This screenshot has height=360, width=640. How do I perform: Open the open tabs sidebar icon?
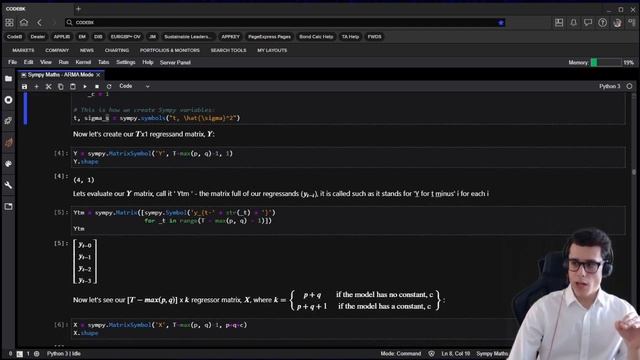9,206
